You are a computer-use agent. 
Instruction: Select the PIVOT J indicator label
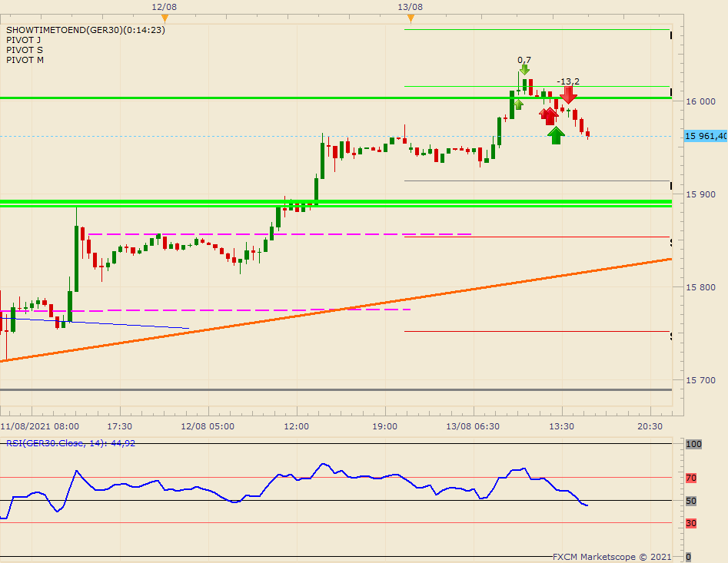tap(23, 41)
